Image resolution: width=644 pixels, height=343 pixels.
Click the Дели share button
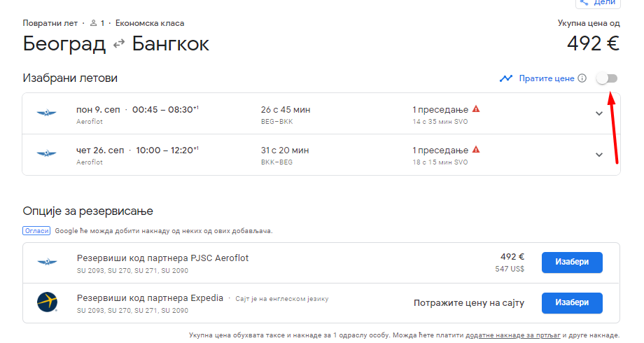tap(598, 3)
